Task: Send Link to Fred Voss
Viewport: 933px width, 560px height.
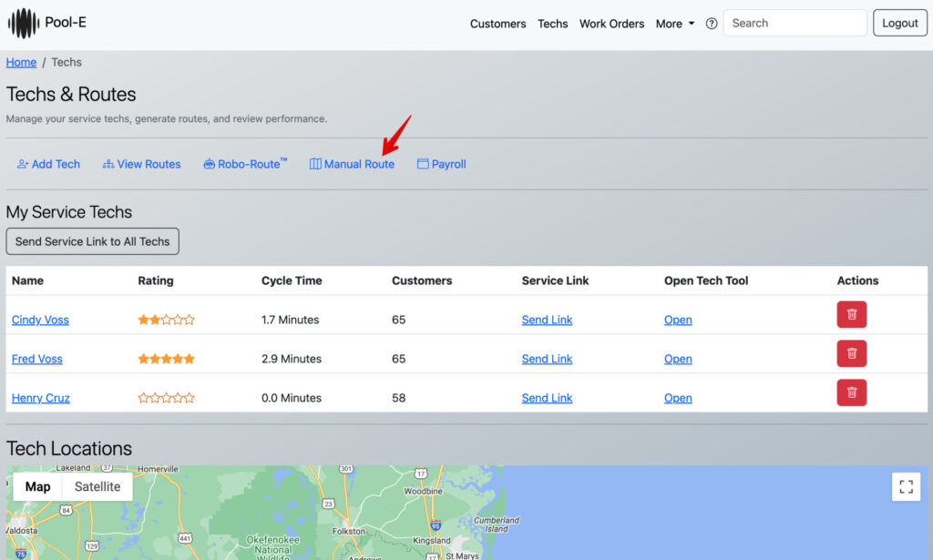Action: click(547, 359)
